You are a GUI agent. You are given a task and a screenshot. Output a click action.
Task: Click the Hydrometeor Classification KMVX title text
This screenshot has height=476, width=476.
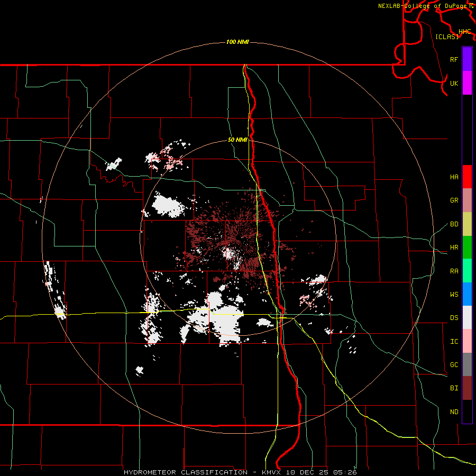click(240, 472)
